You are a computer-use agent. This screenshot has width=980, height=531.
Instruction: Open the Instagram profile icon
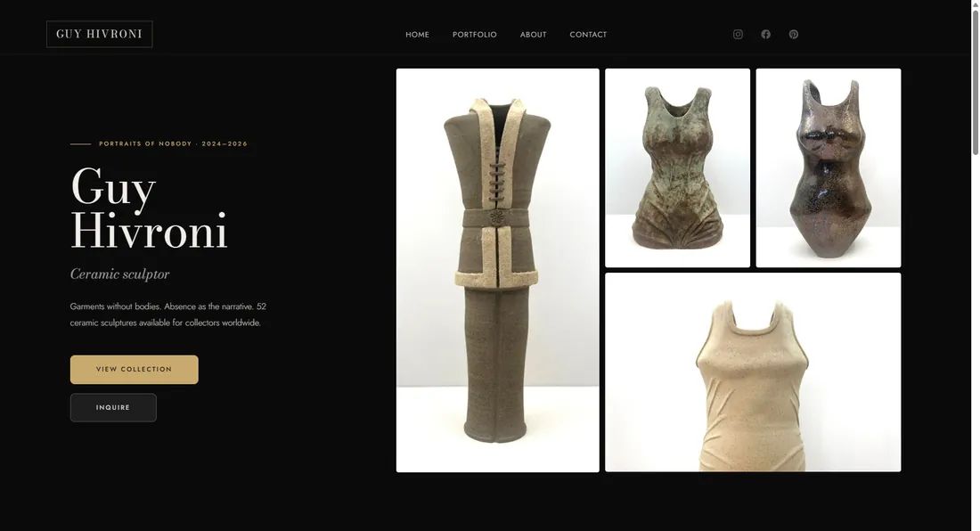(x=738, y=35)
